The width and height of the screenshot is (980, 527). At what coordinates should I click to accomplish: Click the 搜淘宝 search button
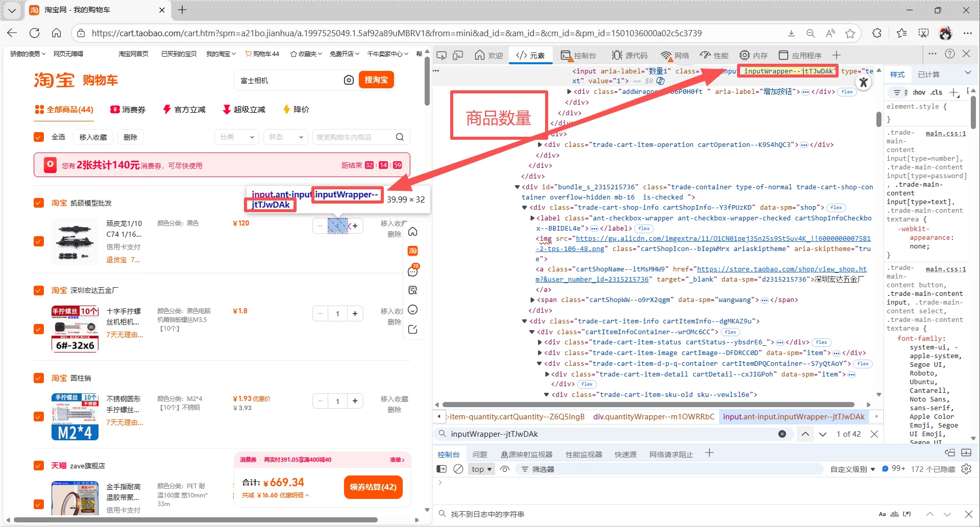pyautogui.click(x=376, y=80)
